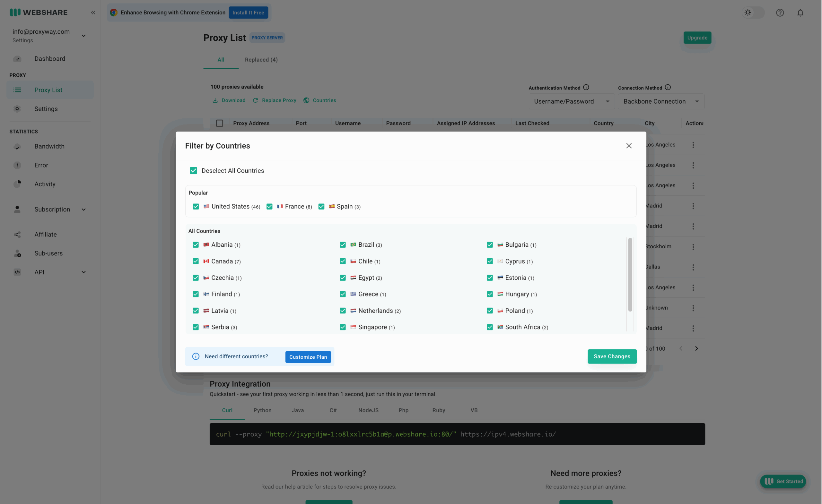Click the Get Started floating button
Screen dimensions: 822x504
click(x=783, y=481)
